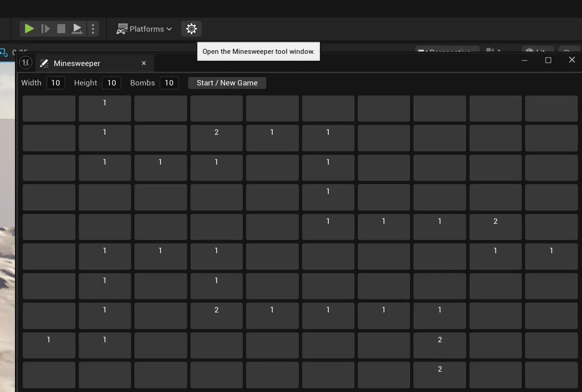Click the eject icon in play toolbar
Viewport: 582px width, 392px height.
pos(77,29)
